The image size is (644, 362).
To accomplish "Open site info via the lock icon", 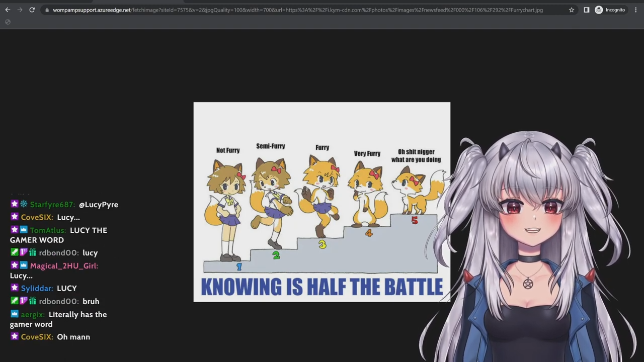I will 47,10.
